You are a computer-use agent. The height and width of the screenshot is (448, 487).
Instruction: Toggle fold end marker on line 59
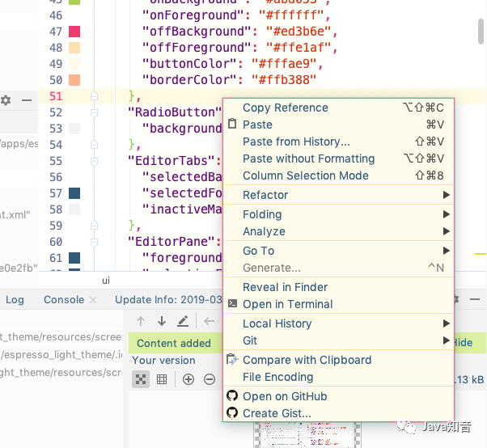[x=94, y=225]
